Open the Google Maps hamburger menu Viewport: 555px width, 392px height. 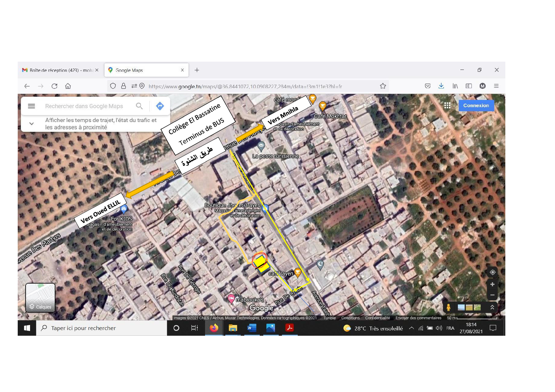[31, 106]
